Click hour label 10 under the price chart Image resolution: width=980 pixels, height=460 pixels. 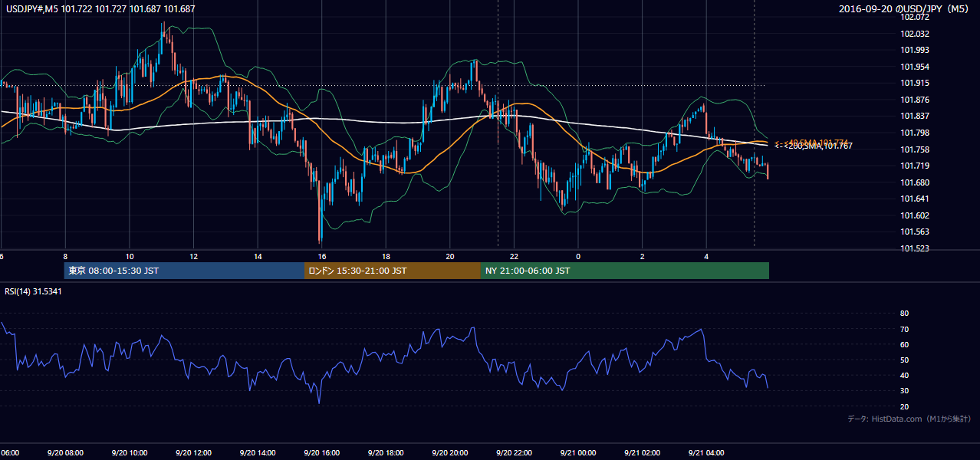point(129,257)
